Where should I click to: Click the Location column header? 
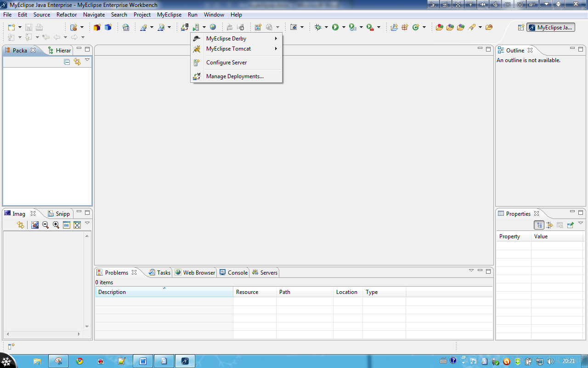[348, 292]
